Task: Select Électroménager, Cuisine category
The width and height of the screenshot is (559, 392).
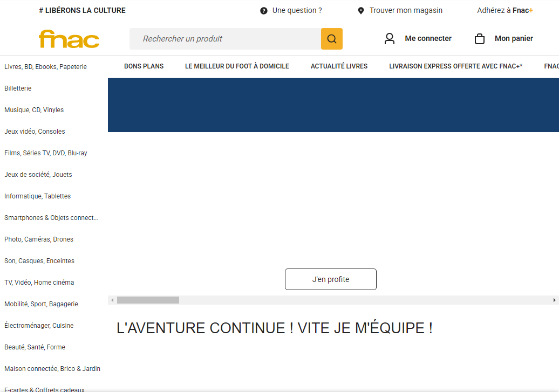Action: tap(39, 325)
